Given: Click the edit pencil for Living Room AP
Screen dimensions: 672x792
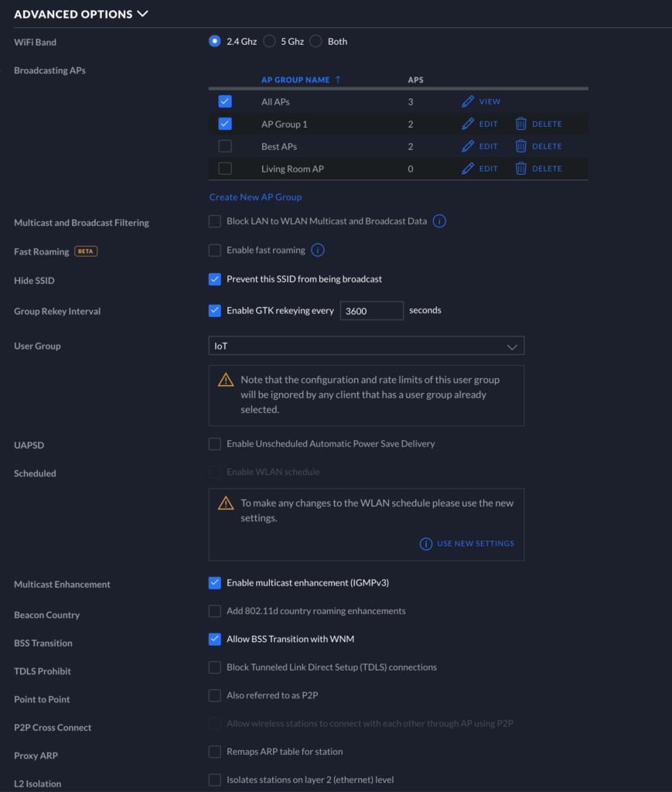Looking at the screenshot, I should [x=468, y=168].
